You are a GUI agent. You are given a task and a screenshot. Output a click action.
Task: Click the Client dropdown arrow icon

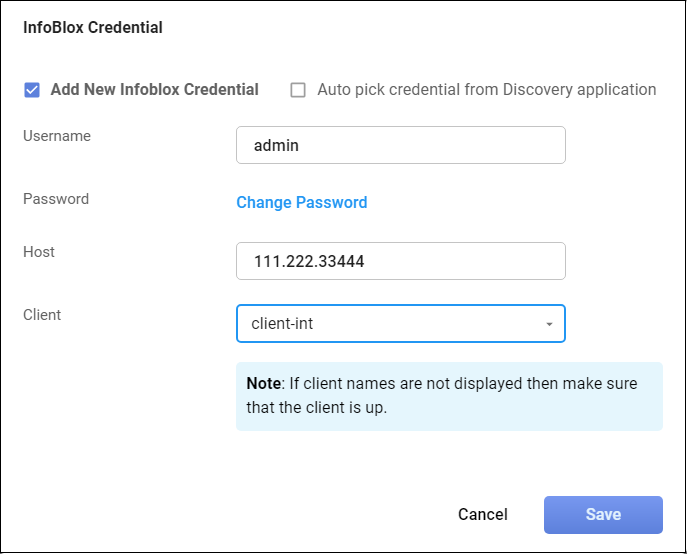[549, 324]
